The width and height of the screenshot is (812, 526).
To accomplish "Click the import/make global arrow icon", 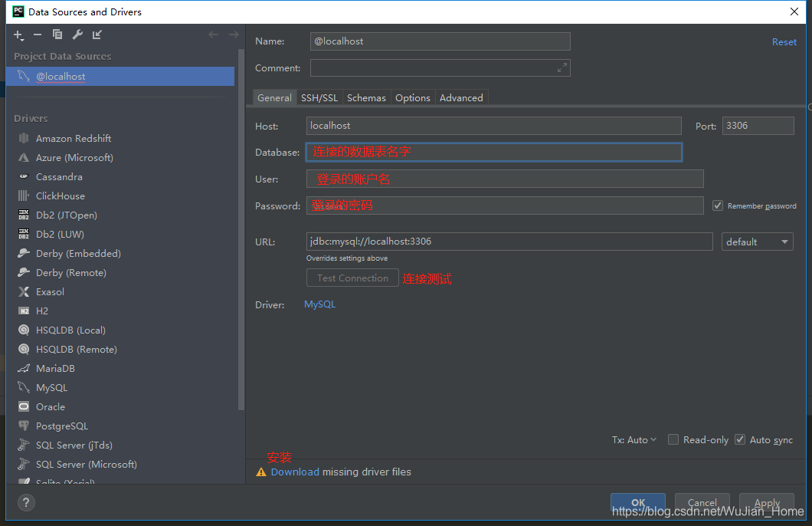I will [x=97, y=35].
